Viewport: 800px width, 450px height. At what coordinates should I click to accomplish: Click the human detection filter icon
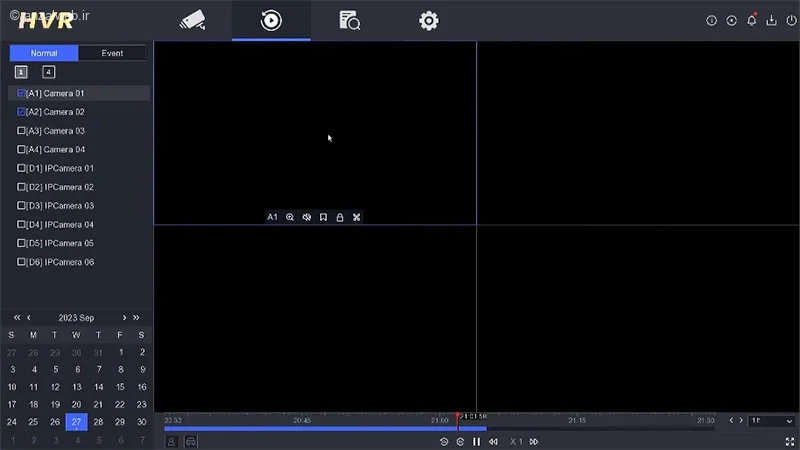pyautogui.click(x=171, y=442)
